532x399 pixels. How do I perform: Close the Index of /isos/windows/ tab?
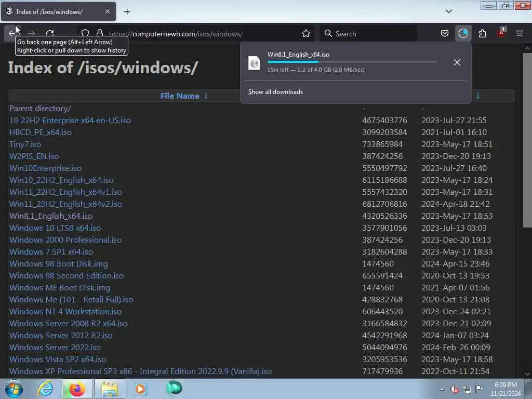[x=107, y=11]
